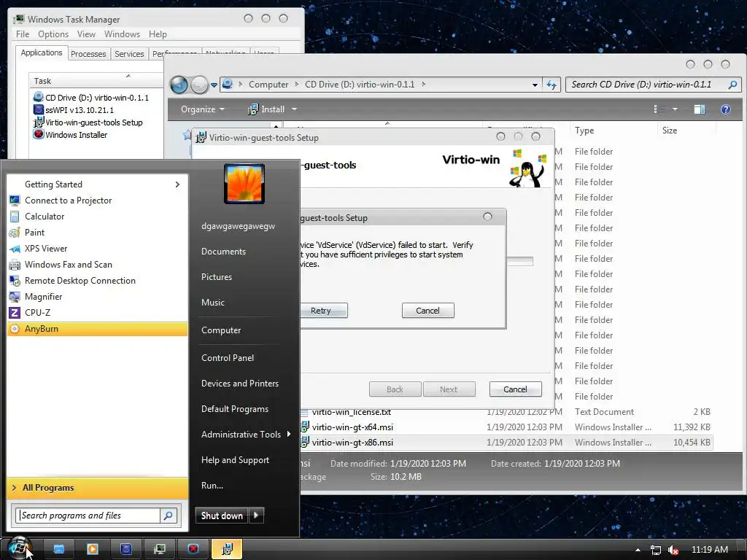
Task: Select CD Drive (D:) task row
Action: pyautogui.click(x=97, y=98)
